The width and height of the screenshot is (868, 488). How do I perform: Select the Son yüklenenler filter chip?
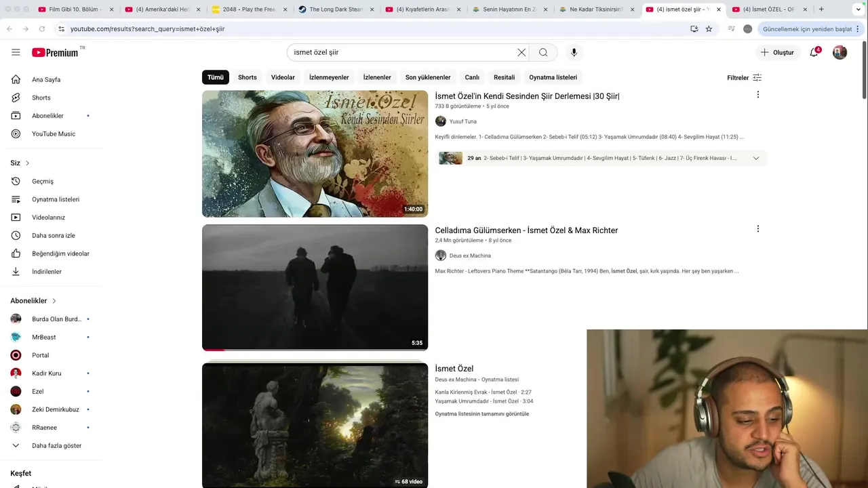[428, 77]
